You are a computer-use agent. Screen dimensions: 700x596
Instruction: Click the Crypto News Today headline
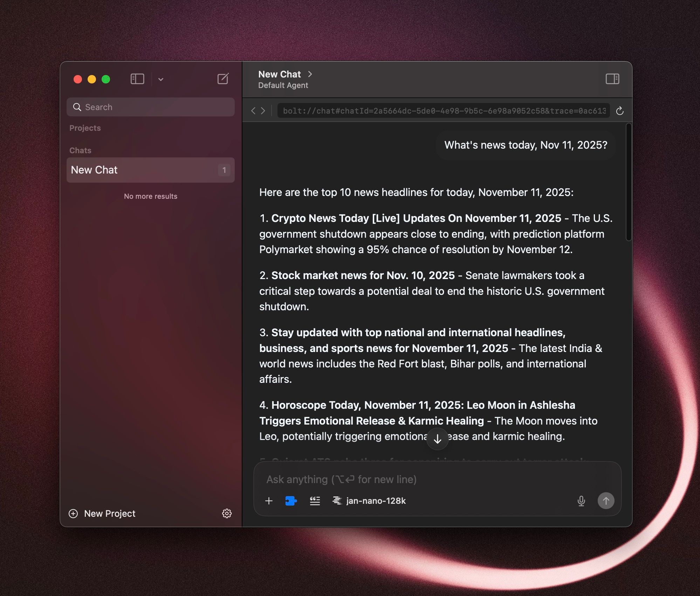[416, 218]
